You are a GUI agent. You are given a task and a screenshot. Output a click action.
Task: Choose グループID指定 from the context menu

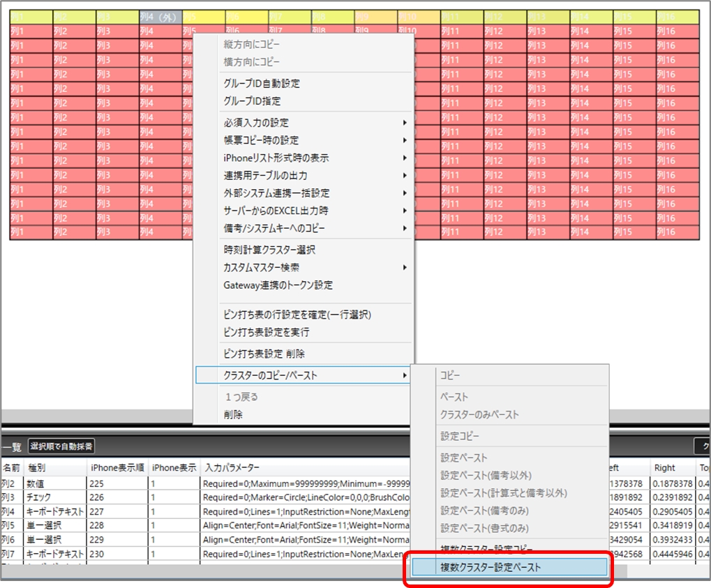coord(252,101)
